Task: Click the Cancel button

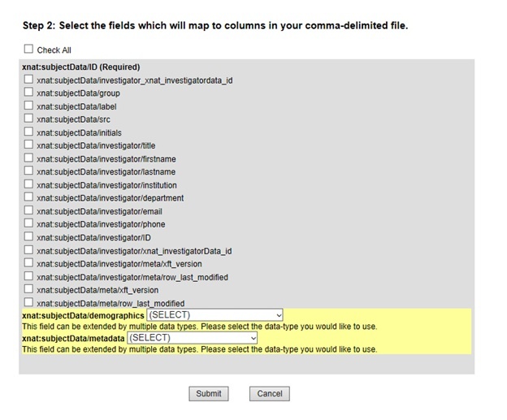Action: 270,393
